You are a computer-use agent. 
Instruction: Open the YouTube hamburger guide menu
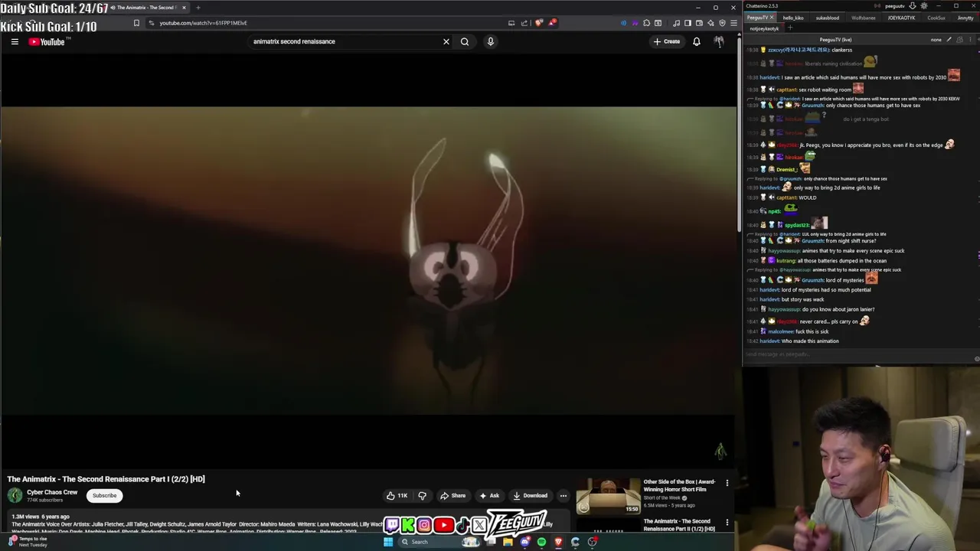[x=15, y=42]
